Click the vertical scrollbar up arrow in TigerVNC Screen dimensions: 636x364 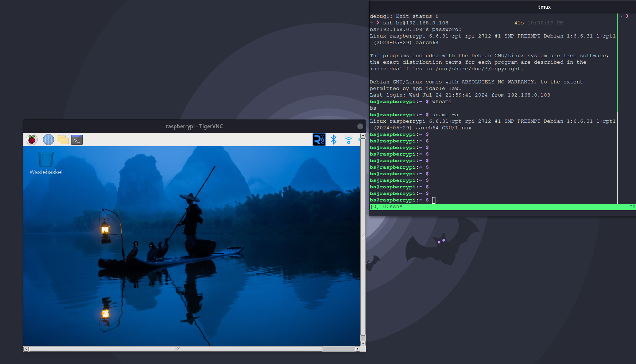click(x=363, y=136)
